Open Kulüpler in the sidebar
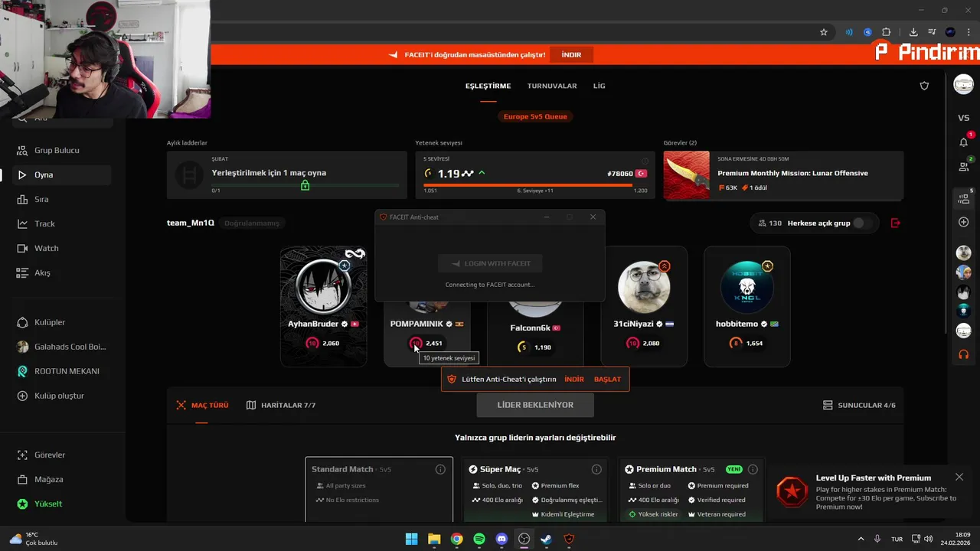Viewport: 980px width, 551px height. click(x=50, y=322)
